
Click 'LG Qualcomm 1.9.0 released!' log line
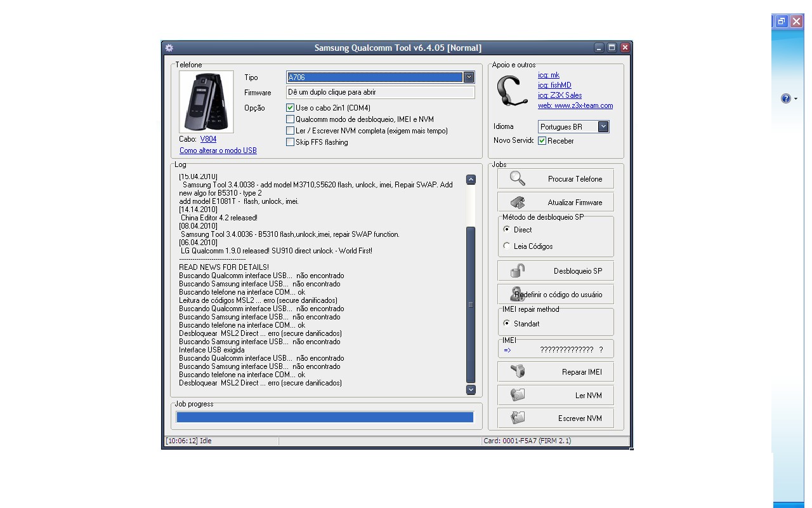[x=276, y=251]
